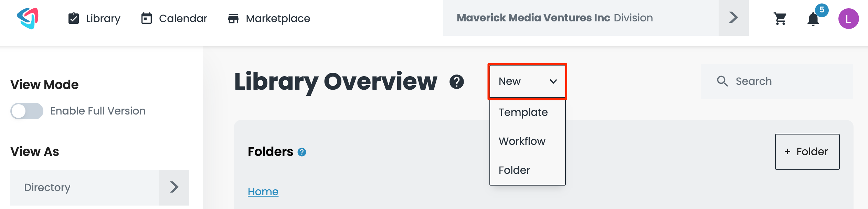
Task: Click the Library Overview help question icon
Action: coord(457,82)
